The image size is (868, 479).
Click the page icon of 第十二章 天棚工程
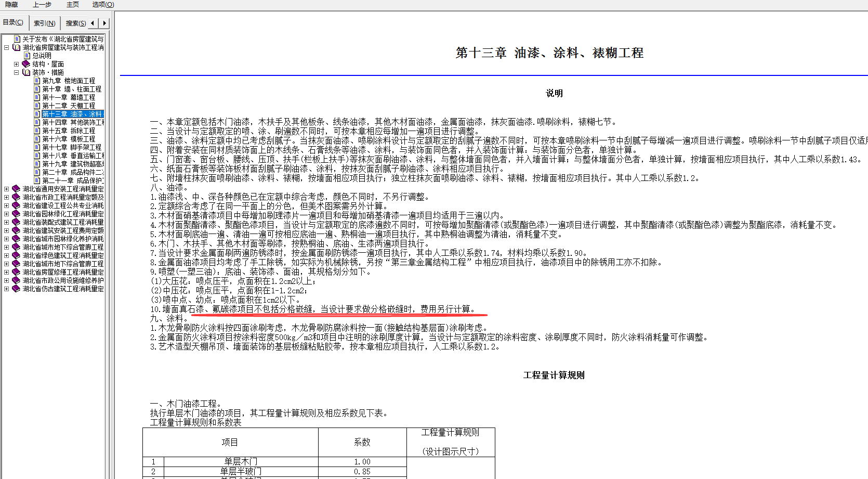coord(37,106)
